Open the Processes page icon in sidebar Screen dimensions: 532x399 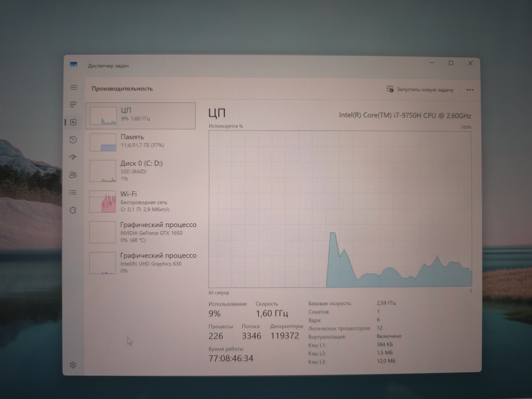[73, 105]
